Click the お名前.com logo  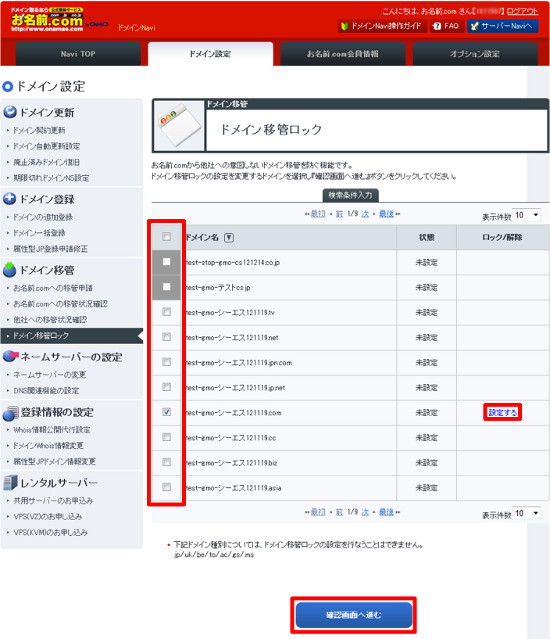click(x=47, y=20)
